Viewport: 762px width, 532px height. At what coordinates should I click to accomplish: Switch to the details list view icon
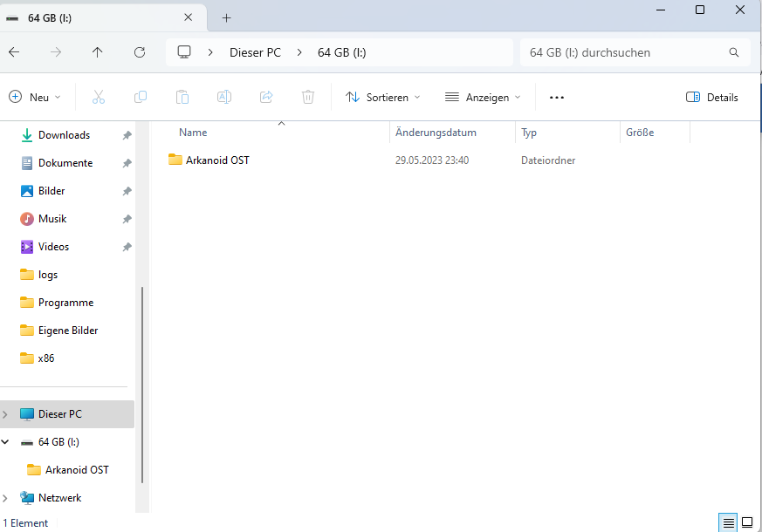(x=728, y=522)
